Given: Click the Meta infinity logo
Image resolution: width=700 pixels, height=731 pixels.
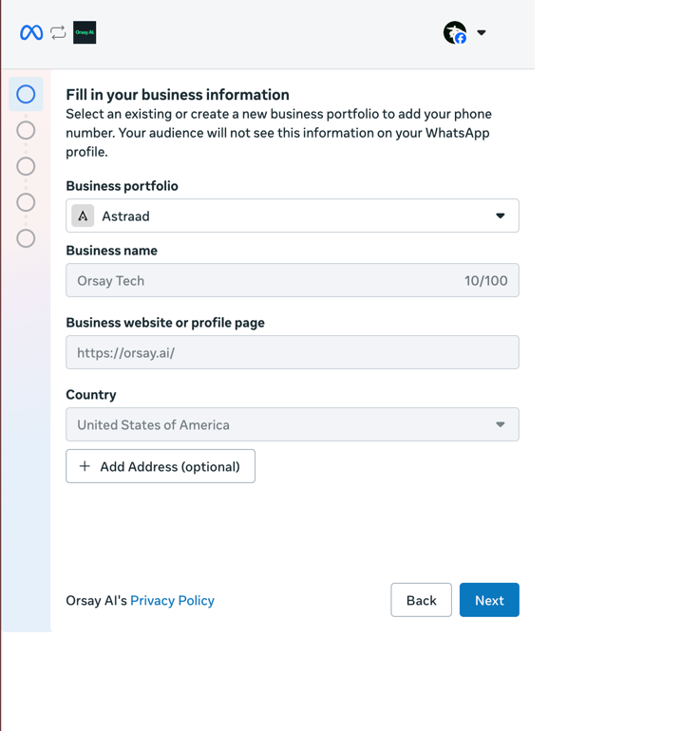Looking at the screenshot, I should click(x=31, y=32).
